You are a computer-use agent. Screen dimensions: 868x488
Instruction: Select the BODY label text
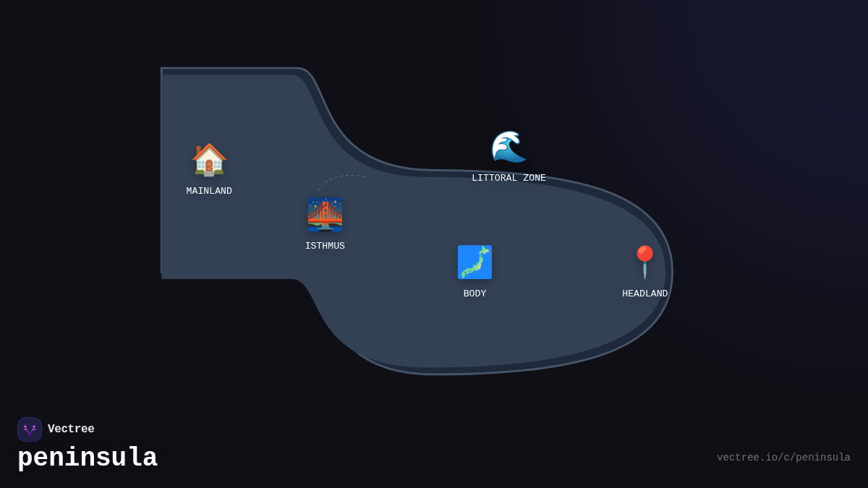click(x=475, y=294)
